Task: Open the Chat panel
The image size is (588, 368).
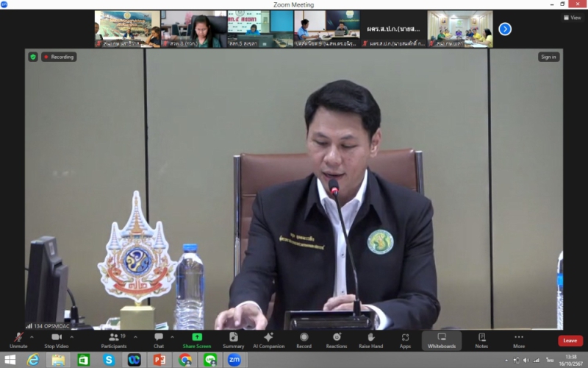Action: point(159,338)
